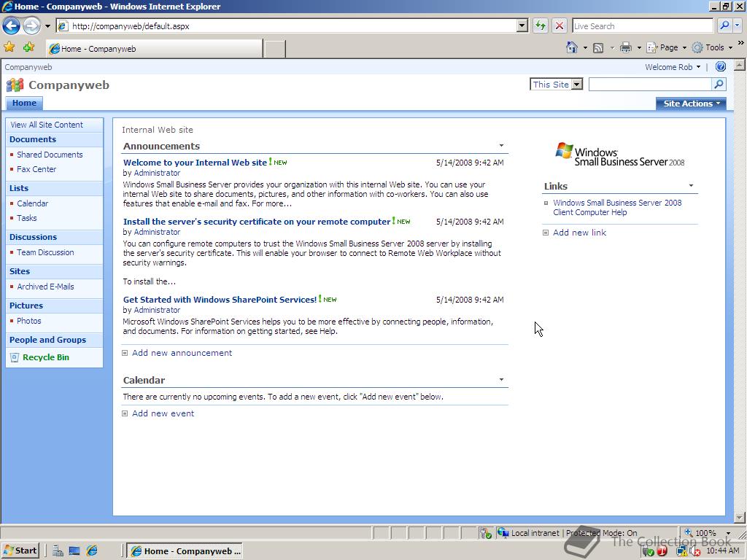
Task: Open the Fax Center link
Action: click(x=36, y=169)
